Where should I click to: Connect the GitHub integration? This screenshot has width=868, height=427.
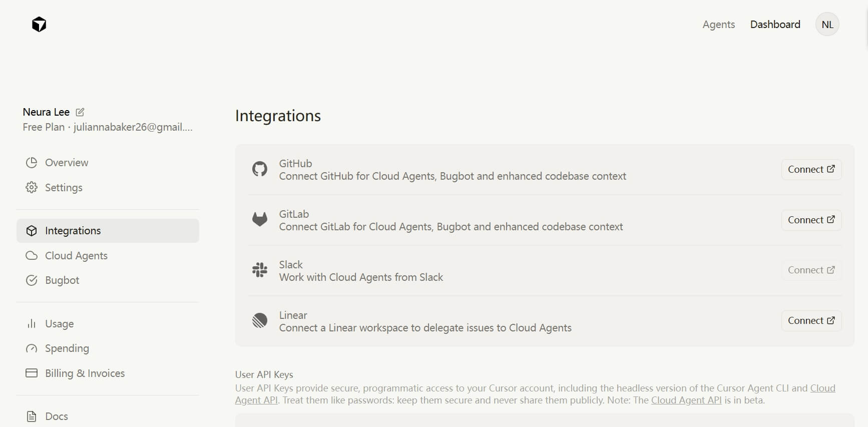[x=811, y=170]
